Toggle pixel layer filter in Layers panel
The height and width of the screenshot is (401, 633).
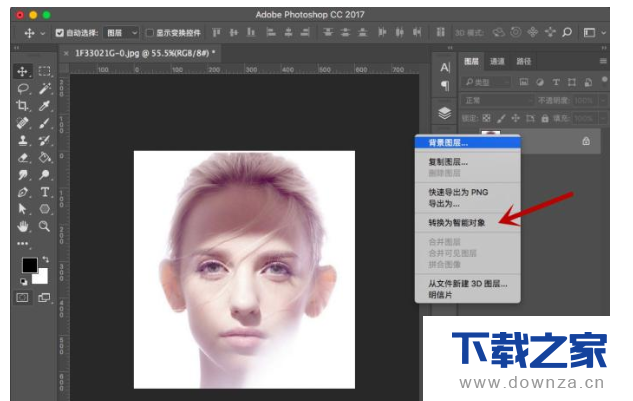point(524,82)
